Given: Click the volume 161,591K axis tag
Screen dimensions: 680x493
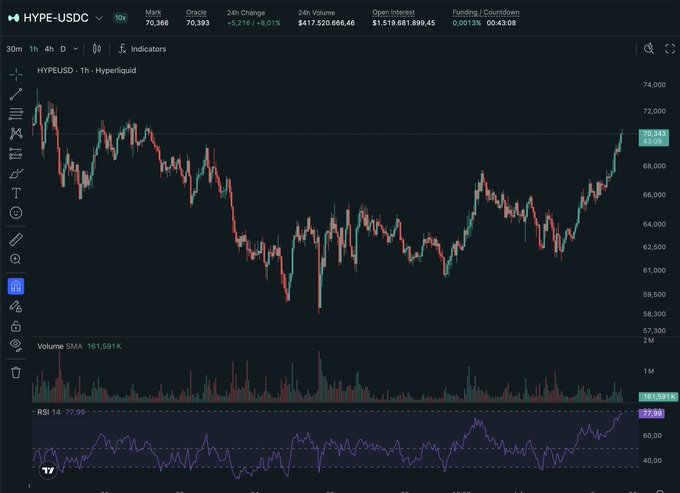Looking at the screenshot, I should tap(658, 396).
